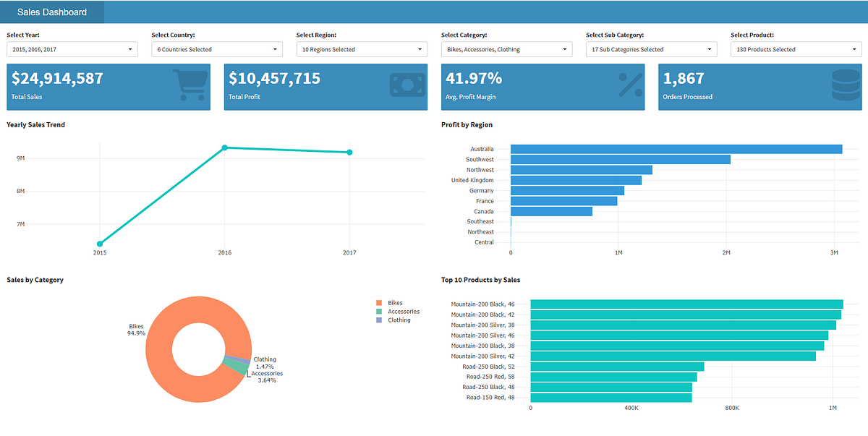Click the Road-150 Red, 48 bar
Image resolution: width=868 pixels, height=436 pixels.
(x=610, y=398)
